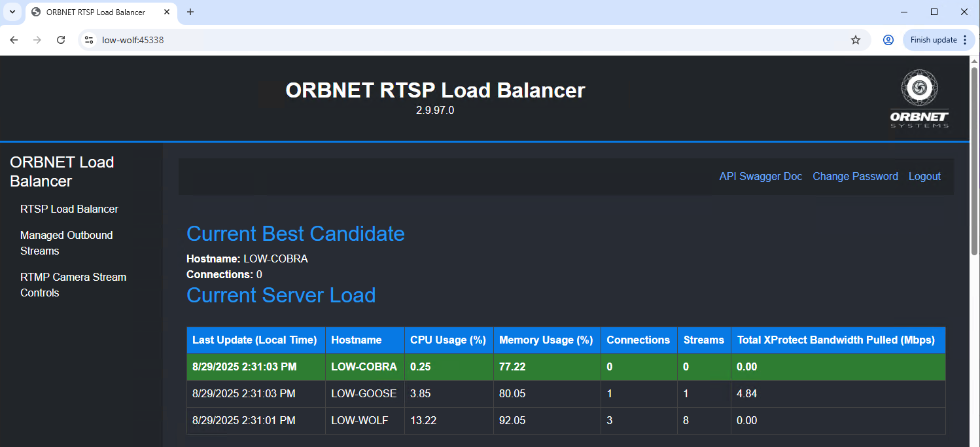Open the Chrome profile icon

tap(888, 40)
